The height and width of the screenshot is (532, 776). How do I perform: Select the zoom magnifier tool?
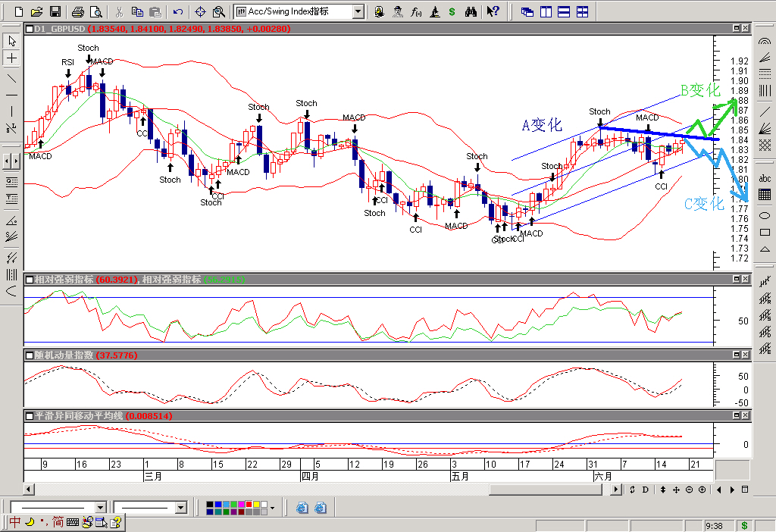pyautogui.click(x=217, y=11)
